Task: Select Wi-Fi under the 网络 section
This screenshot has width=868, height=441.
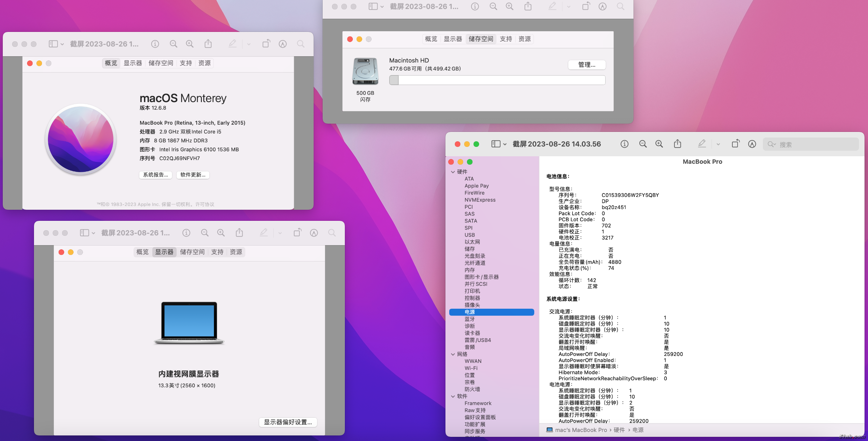Action: [x=471, y=368]
